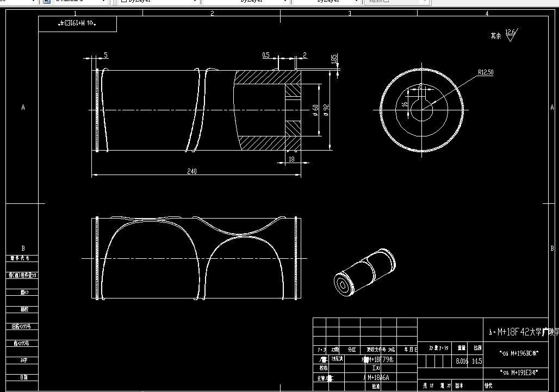
Task: Click the 校核 row label in title block
Action: coord(324,368)
